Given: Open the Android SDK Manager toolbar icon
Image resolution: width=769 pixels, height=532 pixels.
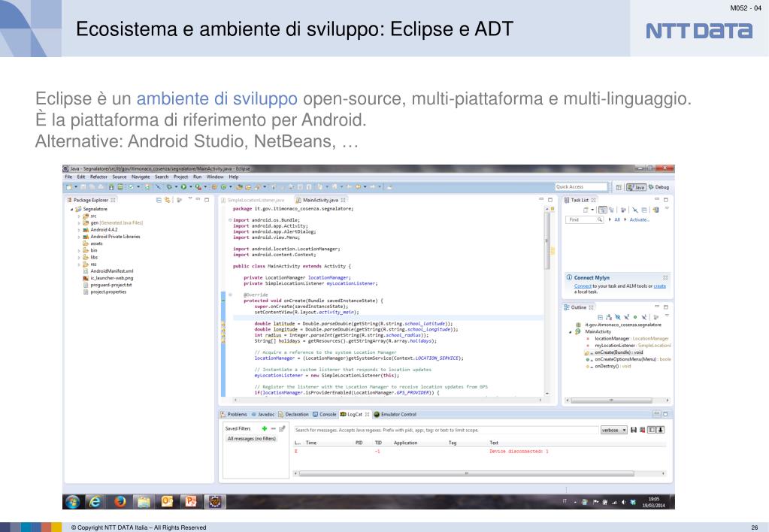Looking at the screenshot, I should pyautogui.click(x=111, y=187).
